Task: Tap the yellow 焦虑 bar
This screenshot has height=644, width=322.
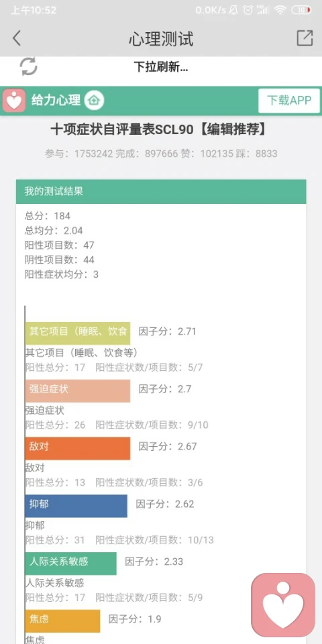Action: coord(63,621)
